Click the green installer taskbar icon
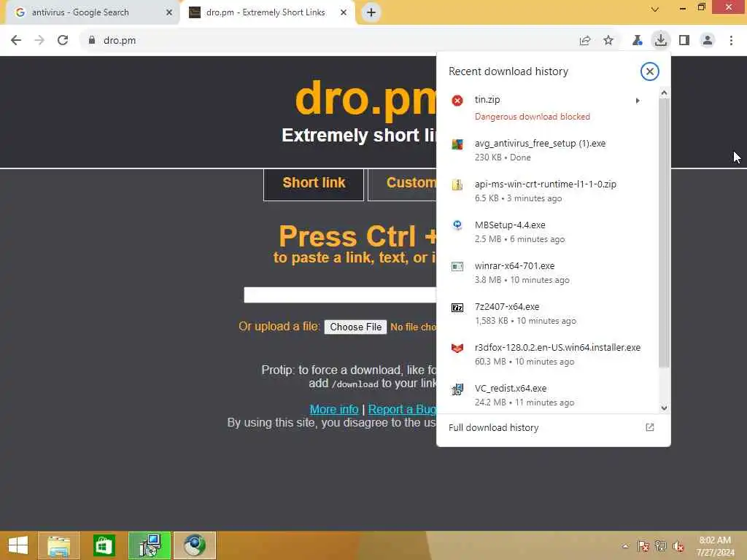 pos(150,545)
